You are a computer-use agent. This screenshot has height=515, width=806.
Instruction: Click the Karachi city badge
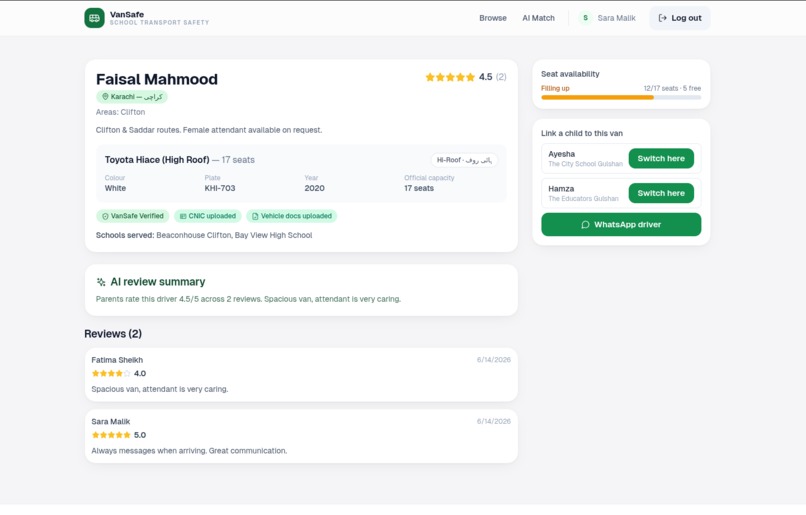132,97
